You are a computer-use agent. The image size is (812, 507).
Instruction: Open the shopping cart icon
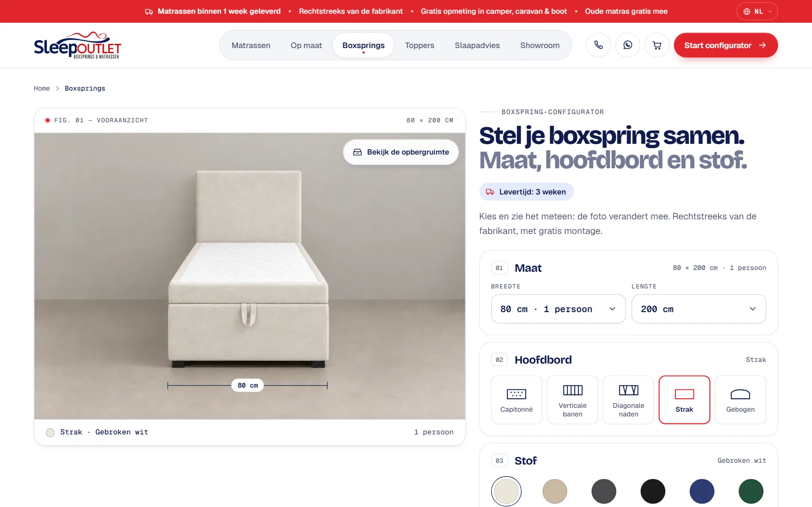[x=656, y=45]
